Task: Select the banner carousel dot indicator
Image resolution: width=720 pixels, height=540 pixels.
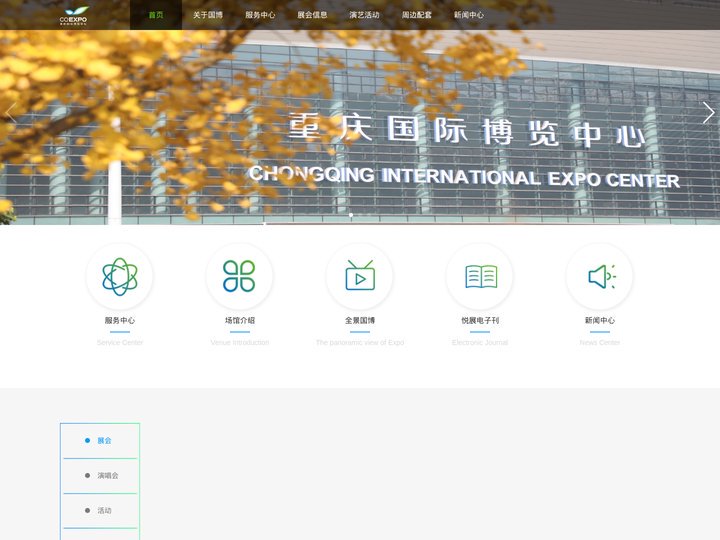Action: click(x=351, y=215)
